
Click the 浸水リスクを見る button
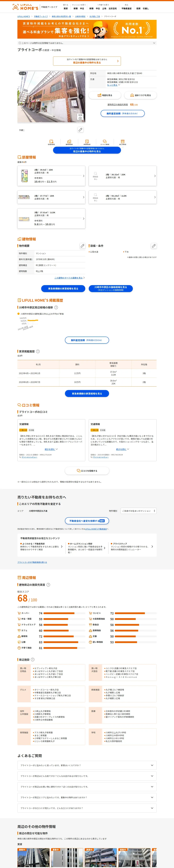[141, 95]
